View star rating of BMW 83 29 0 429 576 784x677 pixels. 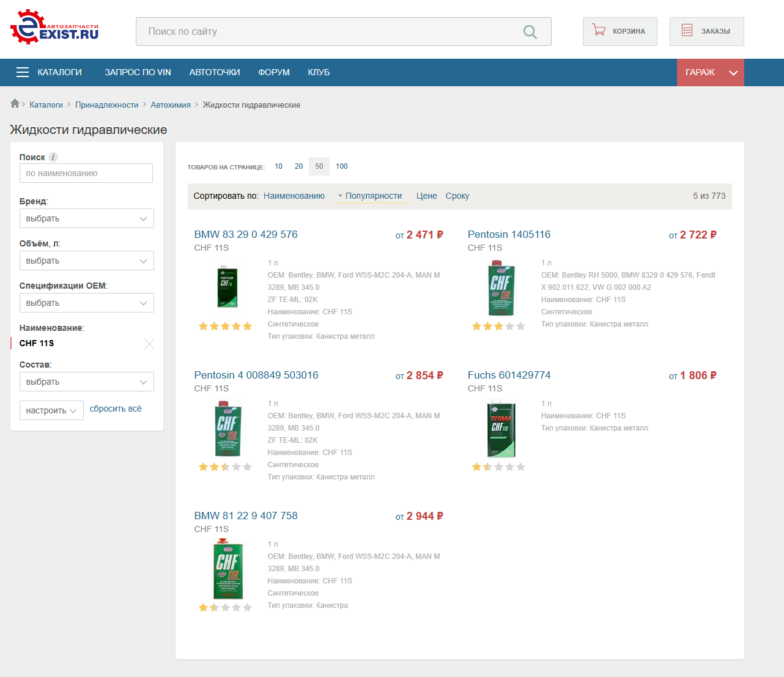[225, 327]
